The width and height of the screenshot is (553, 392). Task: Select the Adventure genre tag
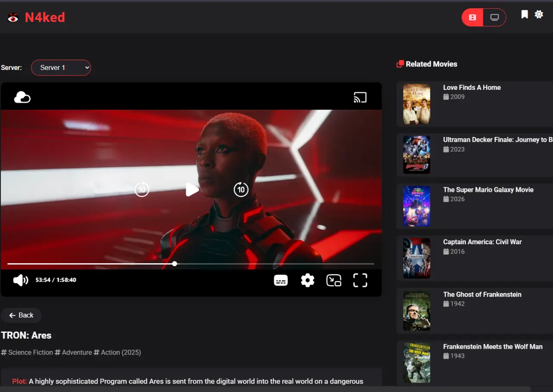73,352
